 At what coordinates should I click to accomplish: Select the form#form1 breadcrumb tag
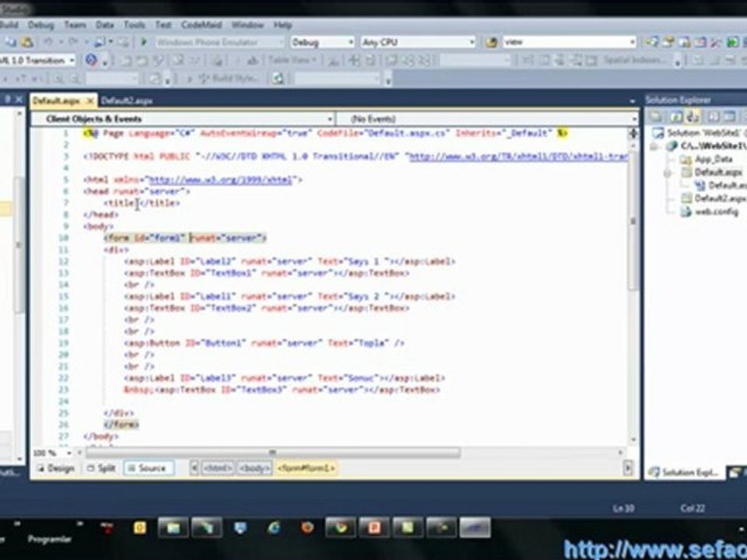pos(306,468)
